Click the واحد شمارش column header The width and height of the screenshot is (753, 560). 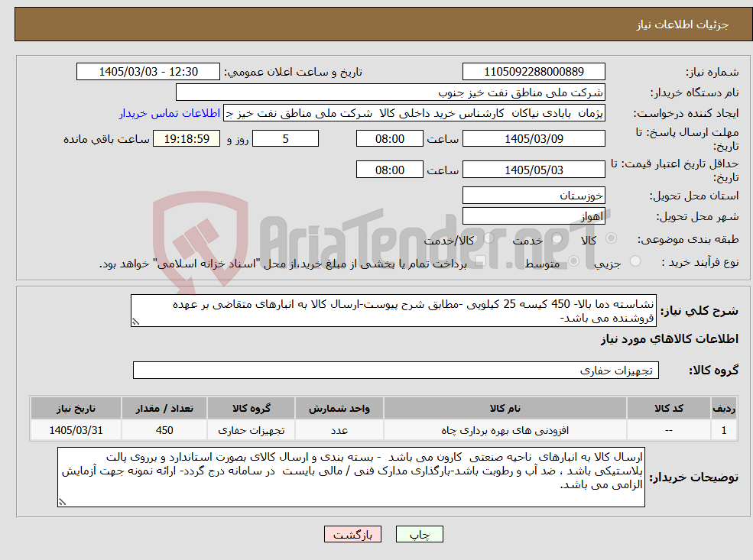339,409
